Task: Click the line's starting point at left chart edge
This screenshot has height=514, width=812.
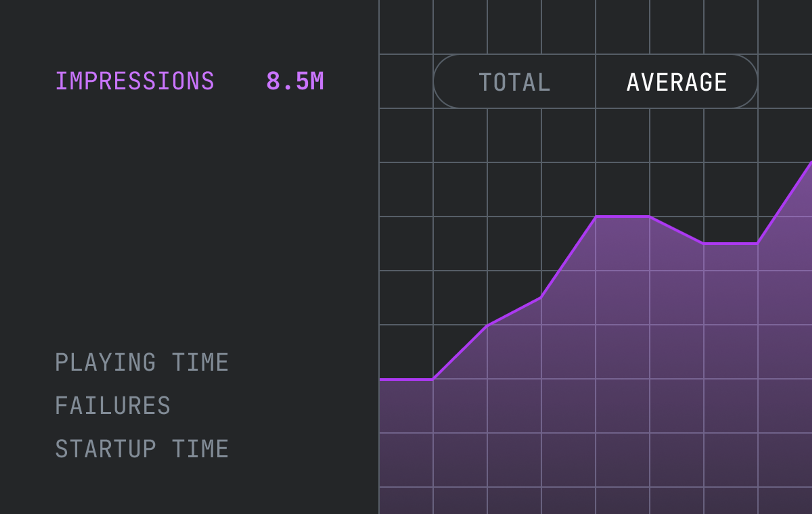Action: coord(380,380)
